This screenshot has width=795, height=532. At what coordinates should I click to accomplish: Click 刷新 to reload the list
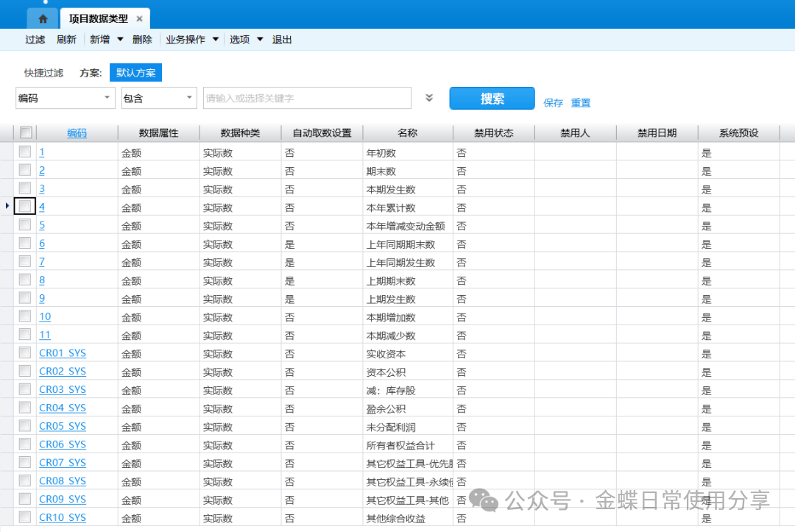66,40
